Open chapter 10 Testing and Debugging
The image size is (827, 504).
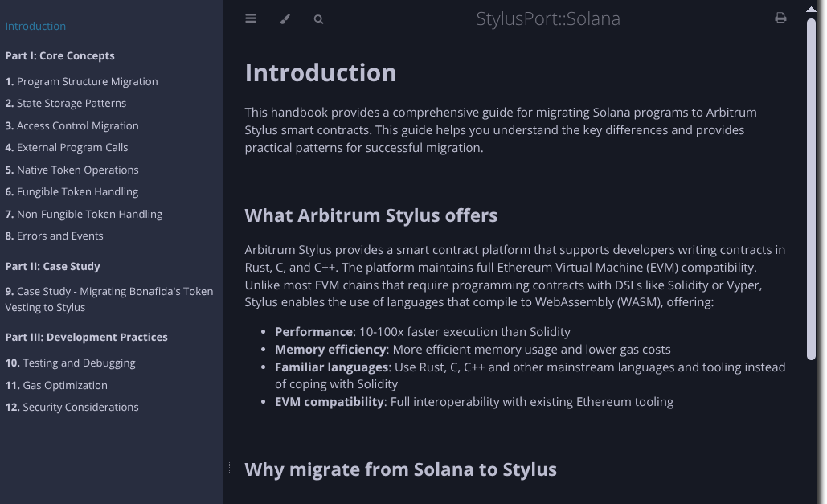click(71, 363)
